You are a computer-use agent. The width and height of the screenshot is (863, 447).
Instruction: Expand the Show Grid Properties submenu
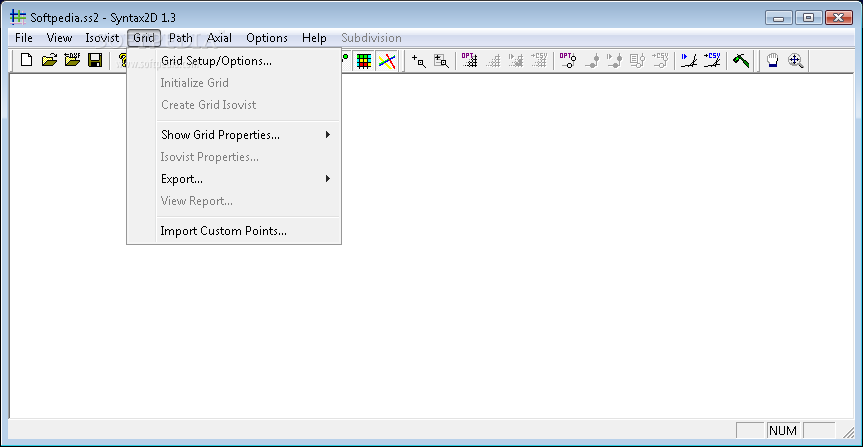pos(234,135)
